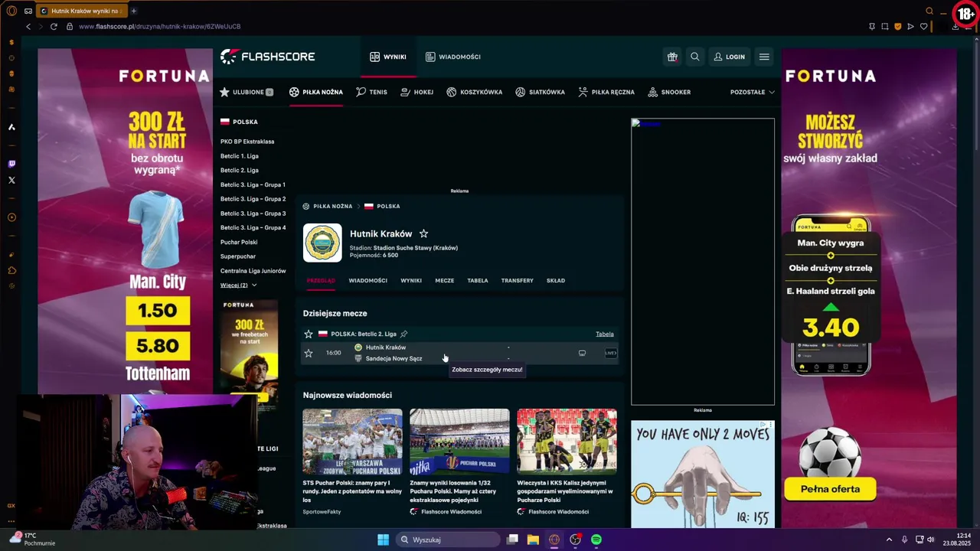Screen dimensions: 980x551
Task: Switch to MECZE tab
Action: coord(445,281)
